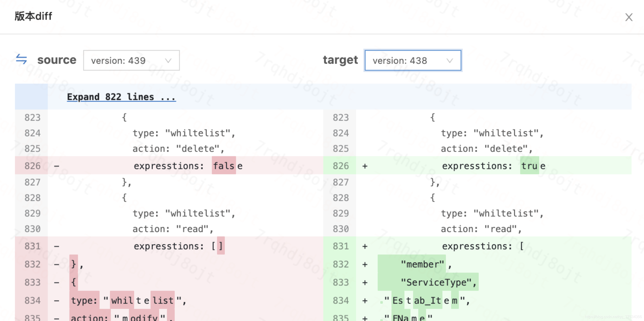Click the minus marker on source line 831

57,246
